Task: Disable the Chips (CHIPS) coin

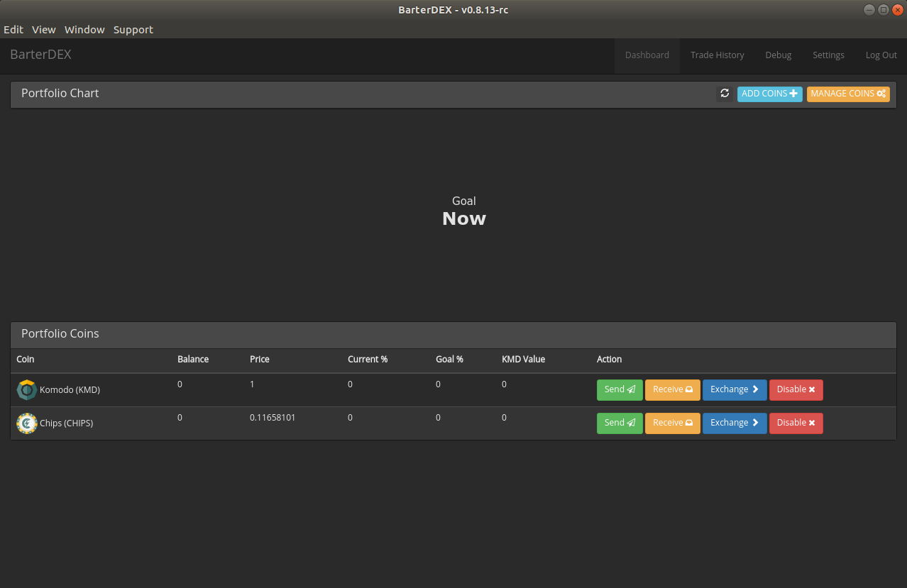Action: click(796, 423)
